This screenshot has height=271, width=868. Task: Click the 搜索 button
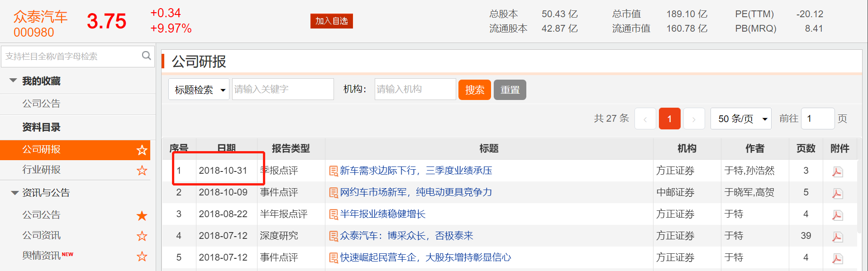pyautogui.click(x=475, y=90)
